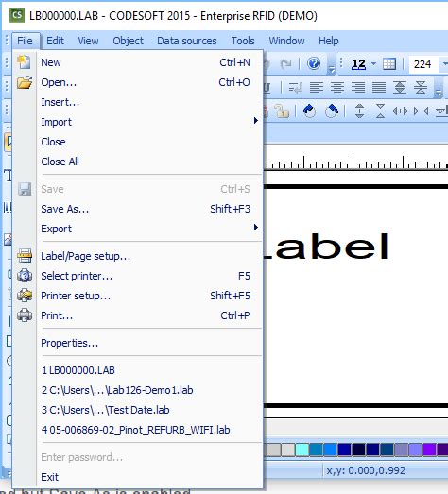Click the rotate right blue arrow icon
The image size is (448, 494).
pos(332,111)
